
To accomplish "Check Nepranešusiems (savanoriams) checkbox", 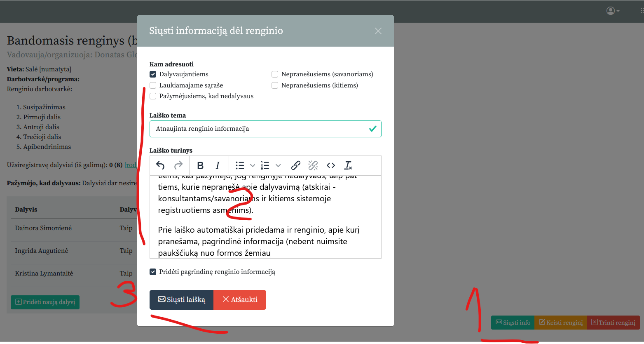I will point(275,74).
